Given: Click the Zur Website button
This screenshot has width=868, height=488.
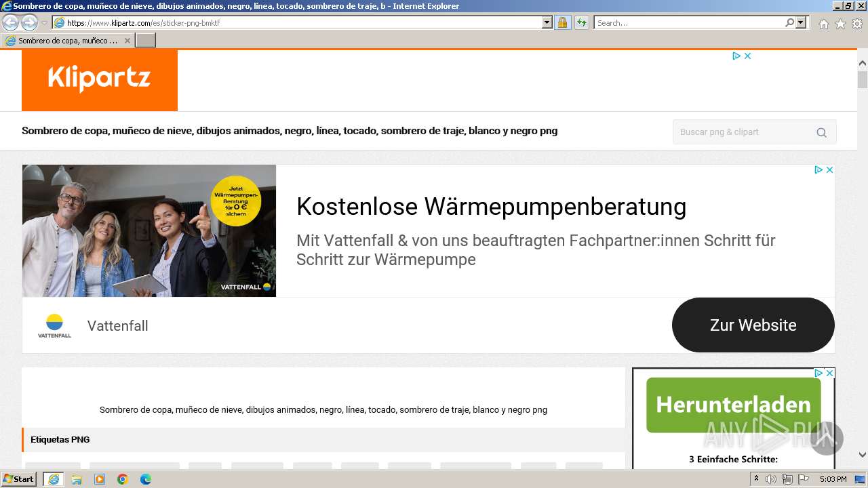Looking at the screenshot, I should point(753,325).
